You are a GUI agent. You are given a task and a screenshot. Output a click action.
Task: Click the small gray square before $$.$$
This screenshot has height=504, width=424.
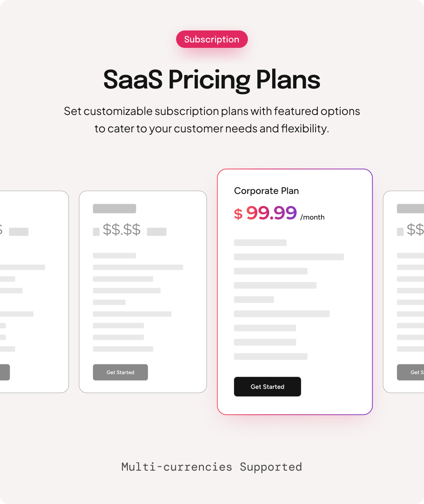tap(96, 232)
